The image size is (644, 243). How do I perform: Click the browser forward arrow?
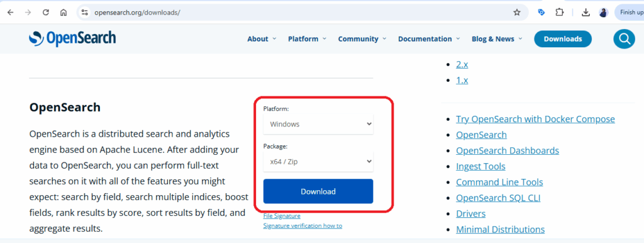coord(28,13)
